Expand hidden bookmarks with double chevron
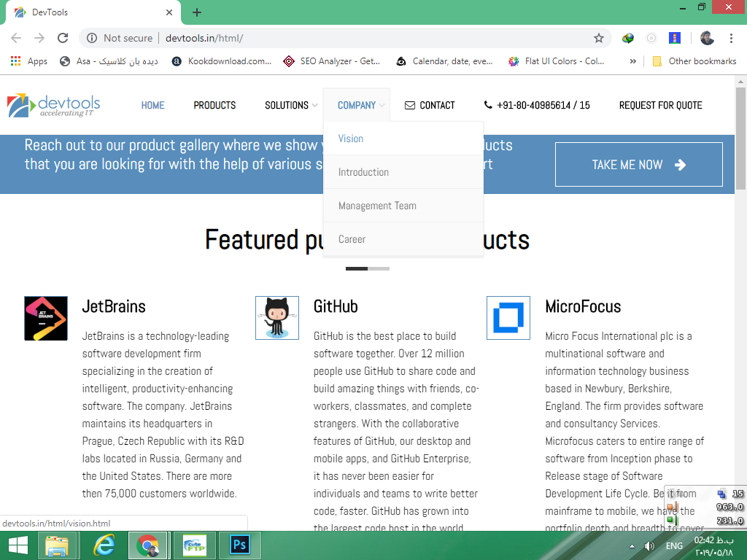This screenshot has width=747, height=560. tap(632, 61)
